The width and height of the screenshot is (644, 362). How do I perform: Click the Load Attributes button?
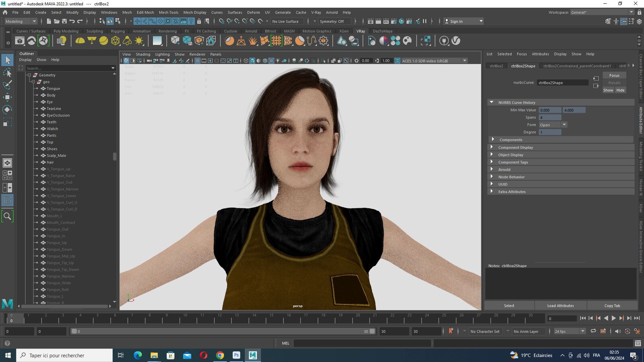pyautogui.click(x=560, y=306)
